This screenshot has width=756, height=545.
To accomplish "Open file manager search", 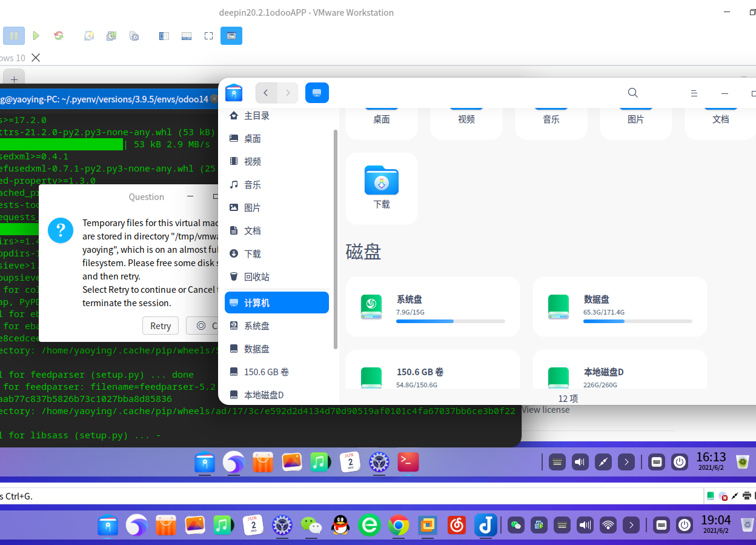I will coord(632,93).
